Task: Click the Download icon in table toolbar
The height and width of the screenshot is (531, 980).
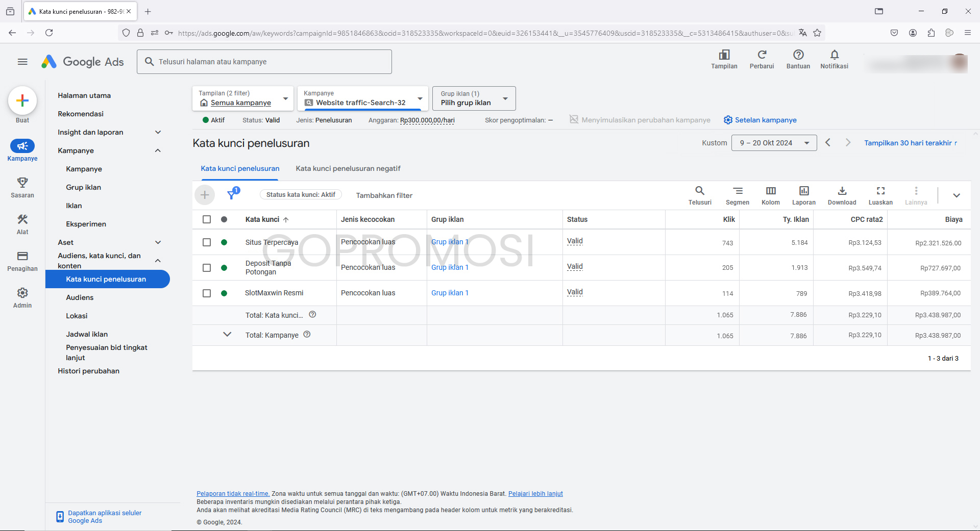Action: coord(842,191)
